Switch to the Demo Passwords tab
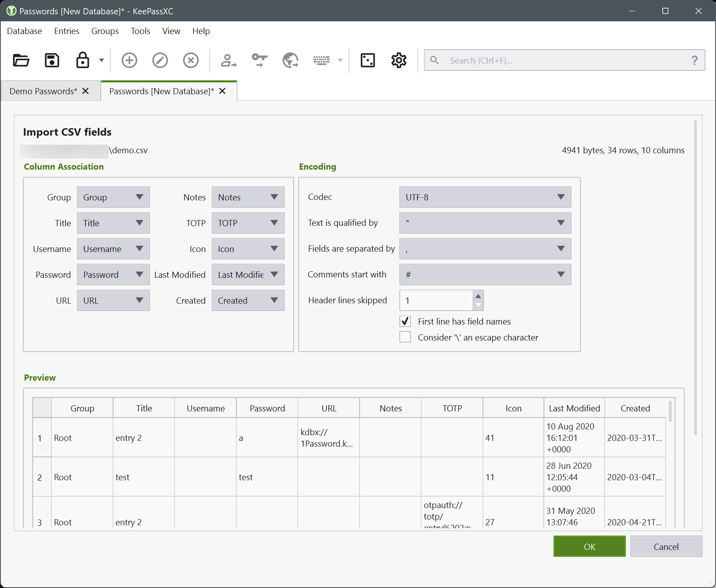Image resolution: width=716 pixels, height=588 pixels. pos(43,91)
